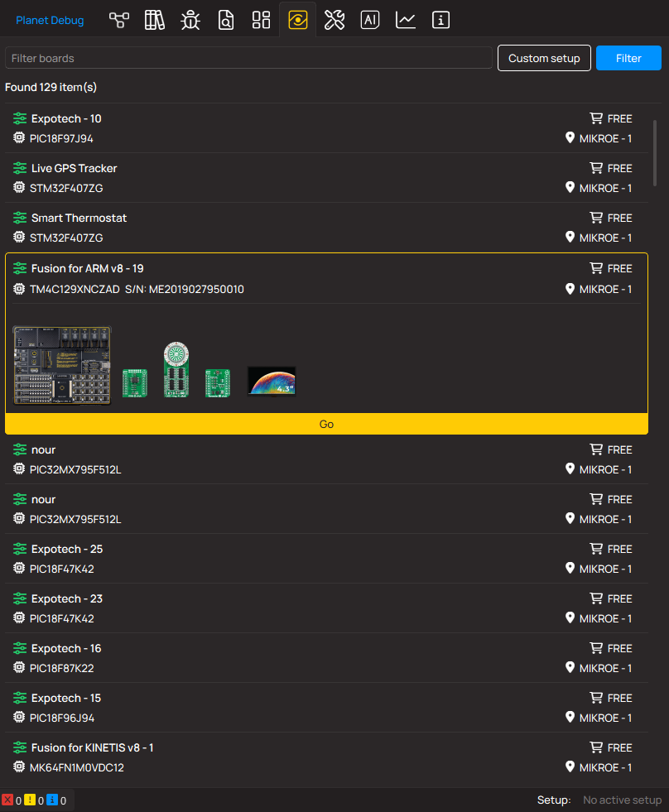669x812 pixels.
Task: Click the location pin on Fusion for KINETIS row
Action: point(570,767)
